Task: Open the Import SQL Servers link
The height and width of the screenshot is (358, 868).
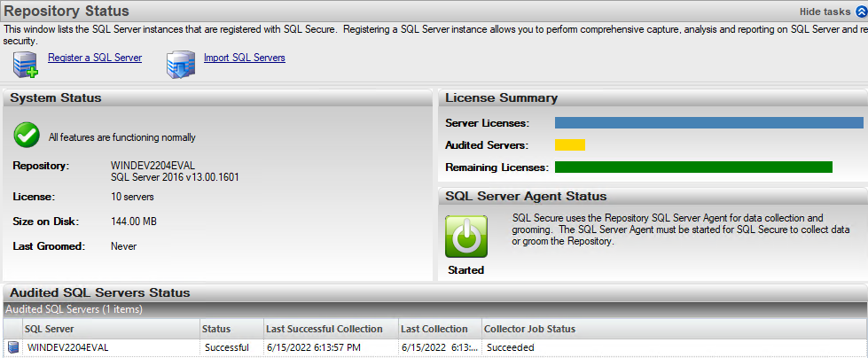Action: [x=244, y=58]
